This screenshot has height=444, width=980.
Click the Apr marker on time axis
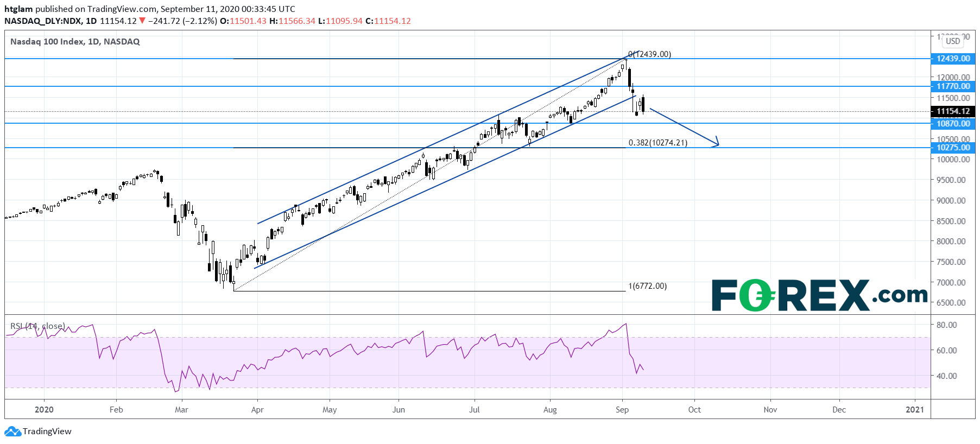pos(257,410)
